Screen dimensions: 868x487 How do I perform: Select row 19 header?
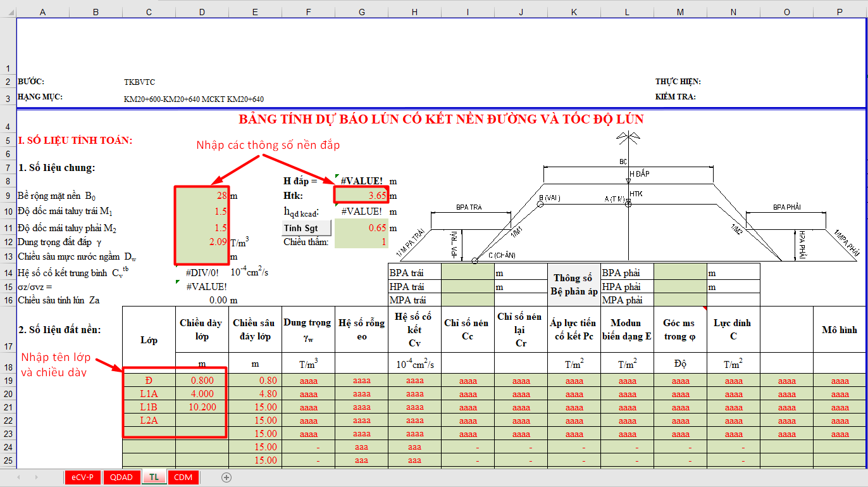(8, 381)
